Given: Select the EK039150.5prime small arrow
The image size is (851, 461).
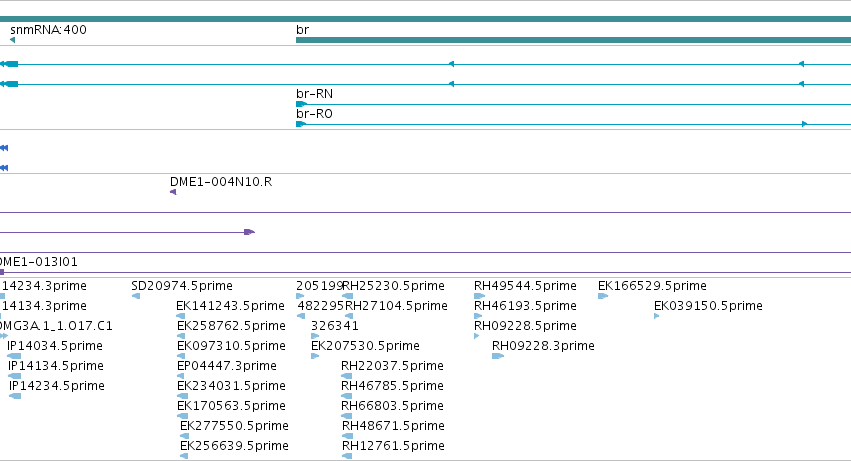Looking at the screenshot, I should click(x=657, y=316).
